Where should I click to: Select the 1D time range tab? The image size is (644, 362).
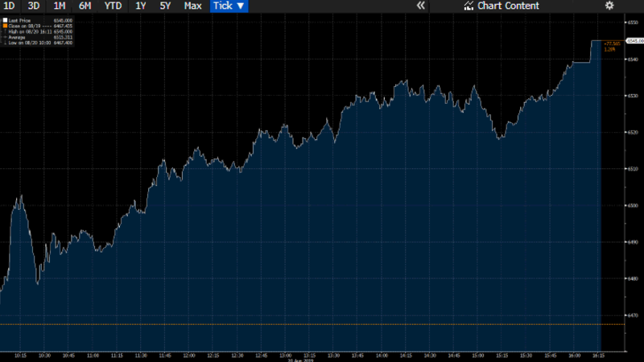[9, 6]
